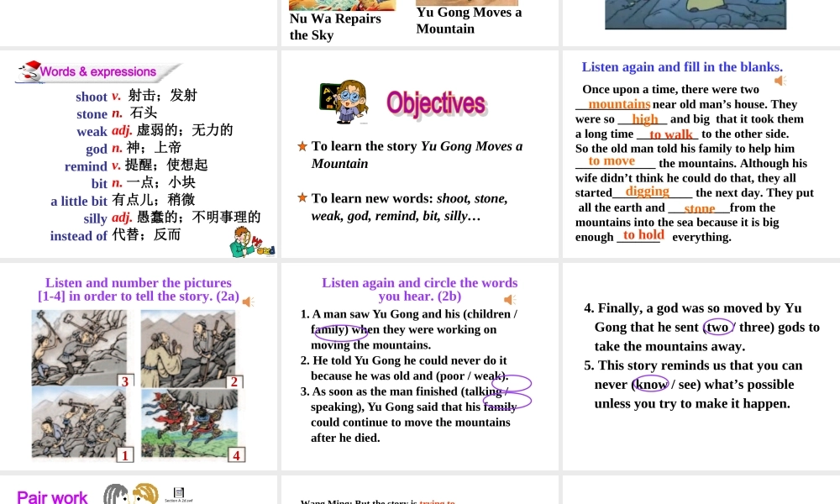The width and height of the screenshot is (840, 504).
Task: Click 'Listen again and fill in the blanks' title
Action: pyautogui.click(x=682, y=67)
